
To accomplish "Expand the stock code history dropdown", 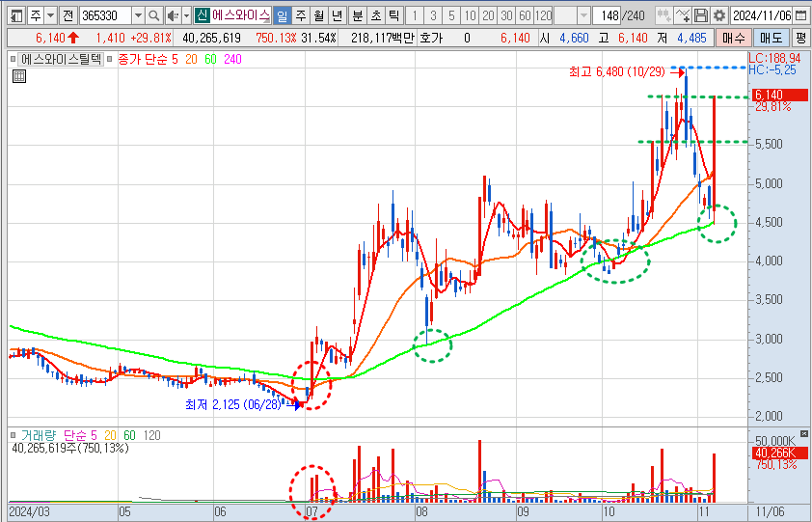I will click(138, 16).
